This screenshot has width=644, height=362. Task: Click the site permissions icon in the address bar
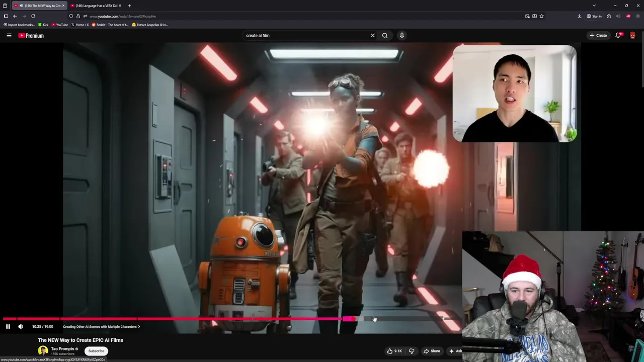85,16
